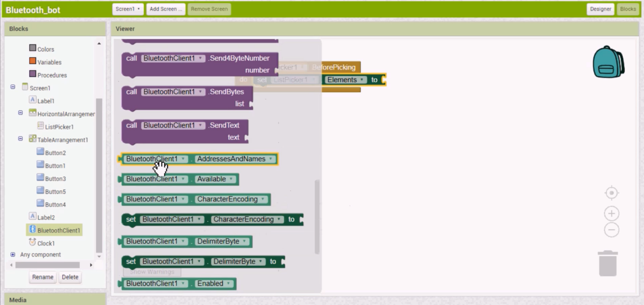This screenshot has width=644, height=305.
Task: Click the ListPicker1 icon in the tree
Action: [40, 125]
